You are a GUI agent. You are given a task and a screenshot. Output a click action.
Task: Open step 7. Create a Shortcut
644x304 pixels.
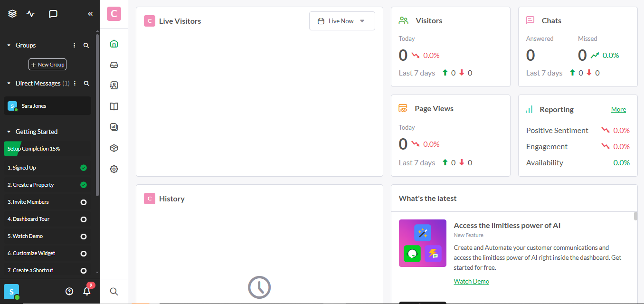tap(47, 270)
